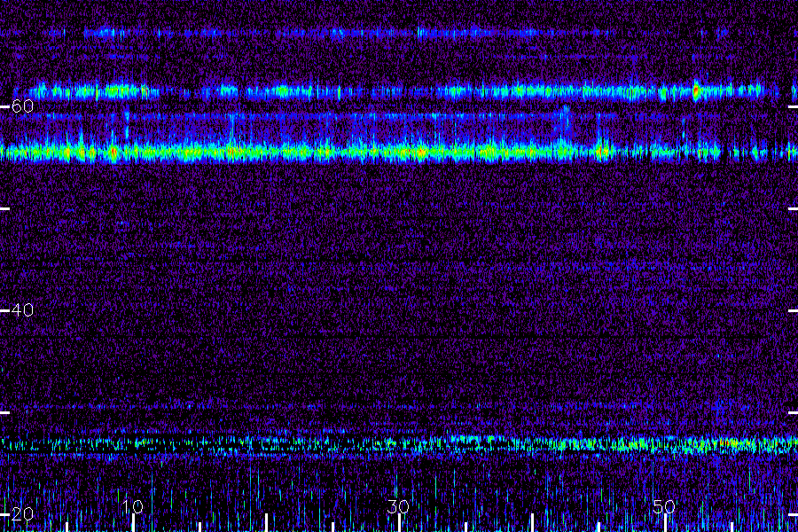
Task: Click the "60" label on the vertical axis
Action: click(x=22, y=106)
